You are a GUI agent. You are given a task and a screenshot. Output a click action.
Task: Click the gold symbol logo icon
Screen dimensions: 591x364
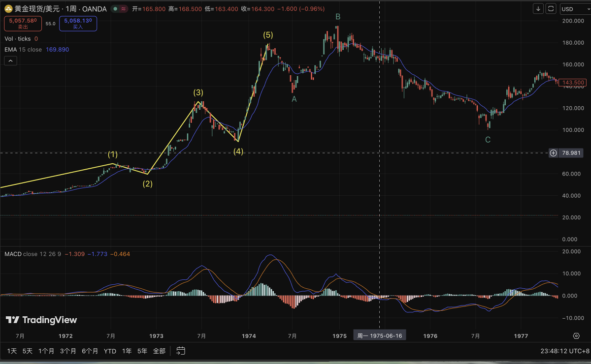[x=8, y=9]
